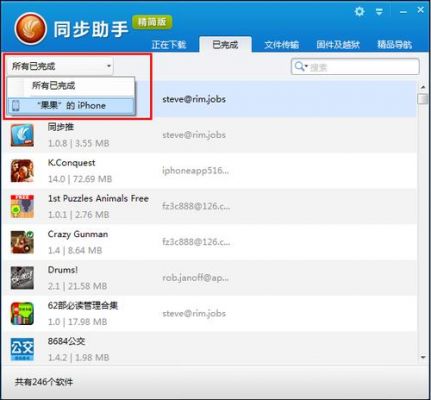Select the 62部必读管理合集 app name

click(x=83, y=305)
